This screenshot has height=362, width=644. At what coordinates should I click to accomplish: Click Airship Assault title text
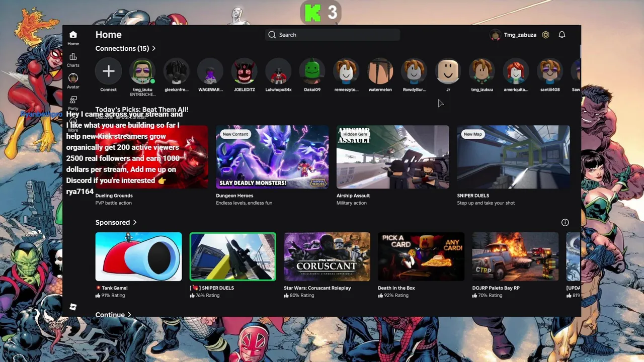point(353,196)
